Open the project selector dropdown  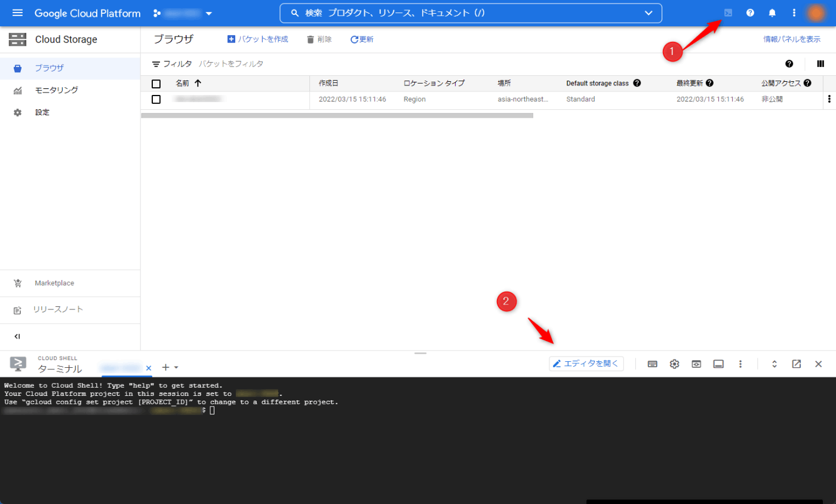[183, 13]
